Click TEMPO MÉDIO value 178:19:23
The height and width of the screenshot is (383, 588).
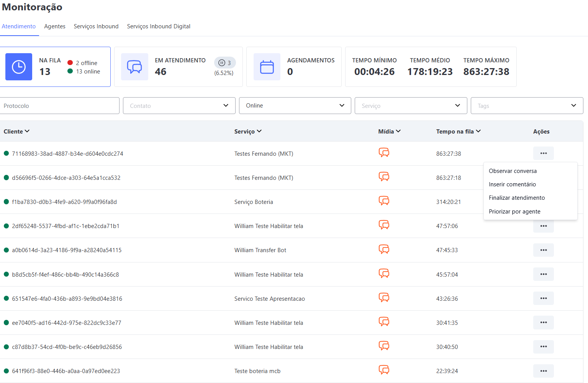click(430, 72)
